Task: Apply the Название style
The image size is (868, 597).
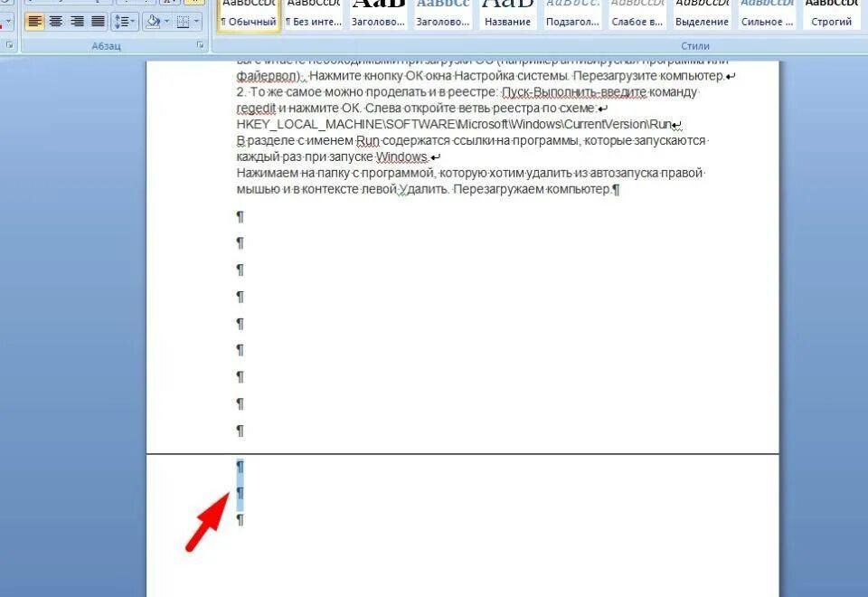Action: [x=507, y=15]
